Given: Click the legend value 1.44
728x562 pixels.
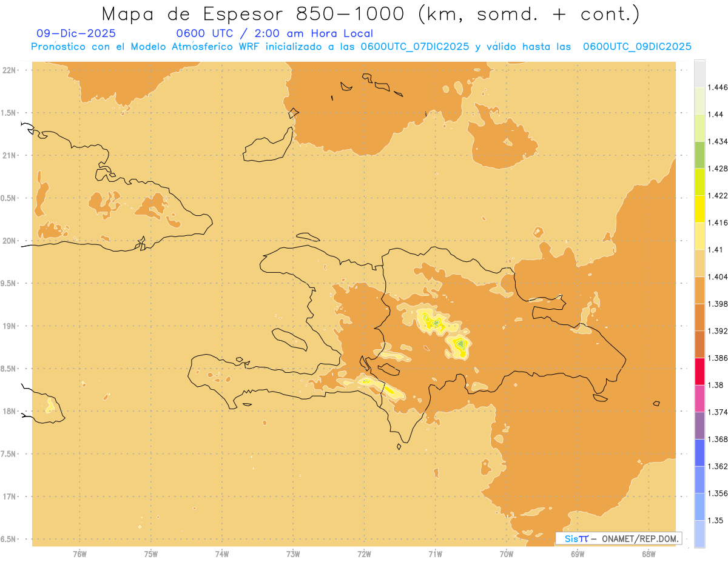Looking at the screenshot, I should pos(715,115).
